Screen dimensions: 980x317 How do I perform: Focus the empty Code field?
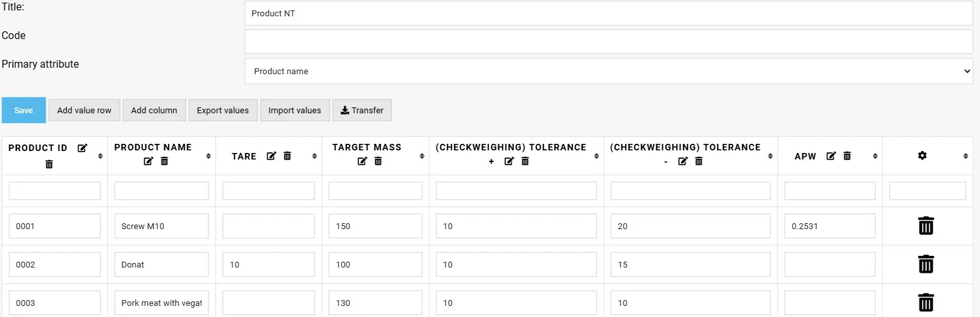[609, 42]
